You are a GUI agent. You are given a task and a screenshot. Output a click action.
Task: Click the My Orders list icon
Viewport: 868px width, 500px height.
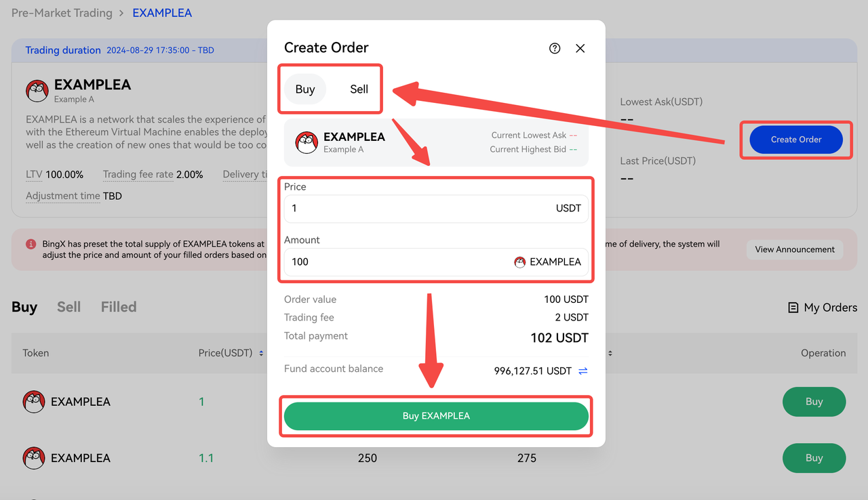793,308
